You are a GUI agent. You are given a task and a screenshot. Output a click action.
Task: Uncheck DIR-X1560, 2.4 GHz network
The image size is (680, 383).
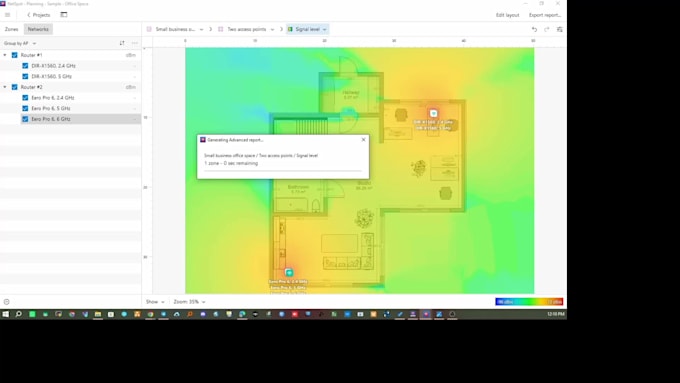[25, 66]
